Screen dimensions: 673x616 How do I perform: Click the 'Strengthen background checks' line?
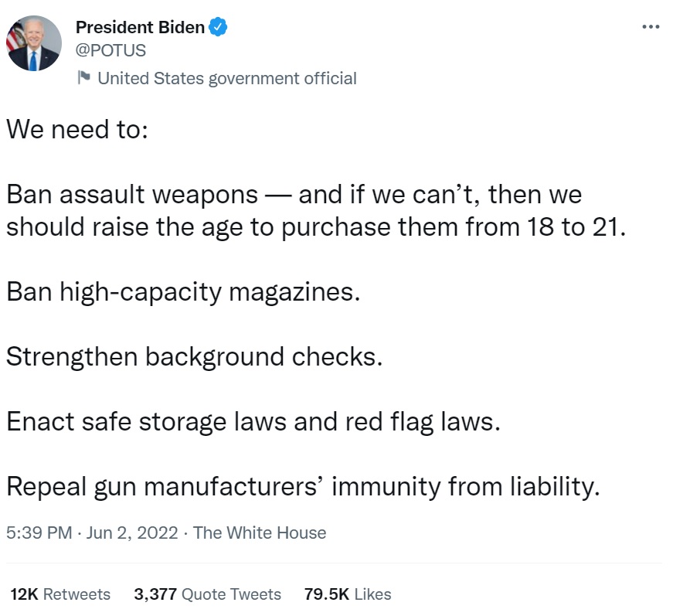click(x=194, y=356)
